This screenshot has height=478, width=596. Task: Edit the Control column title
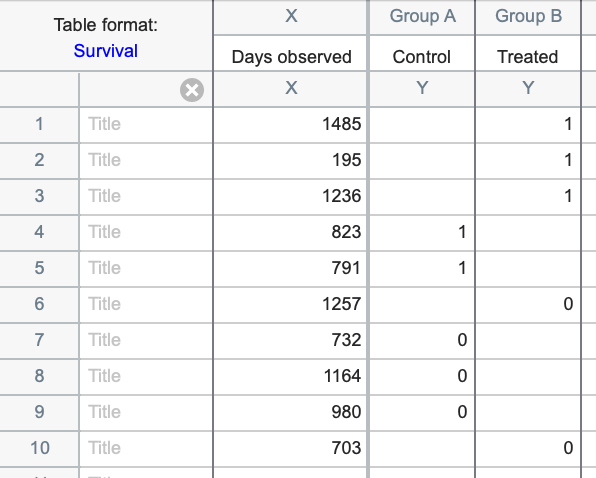tap(422, 57)
